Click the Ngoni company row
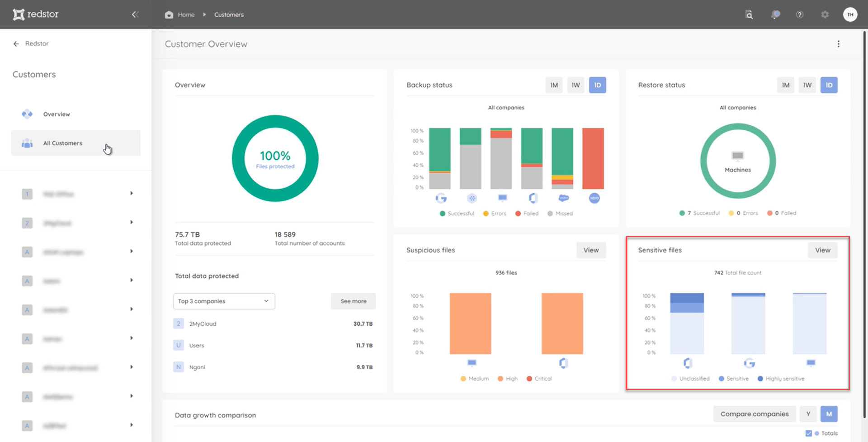This screenshot has width=868, height=442. (274, 367)
